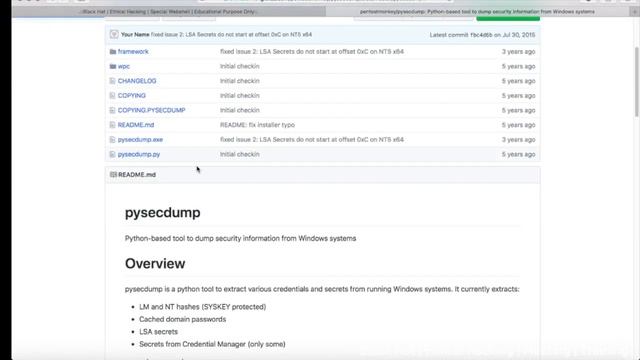Open the wpc folder link
Screen dimensions: 640x360
click(x=124, y=67)
